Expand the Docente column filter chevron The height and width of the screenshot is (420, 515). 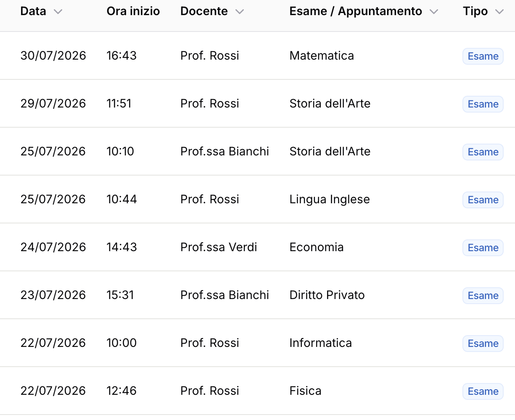240,12
